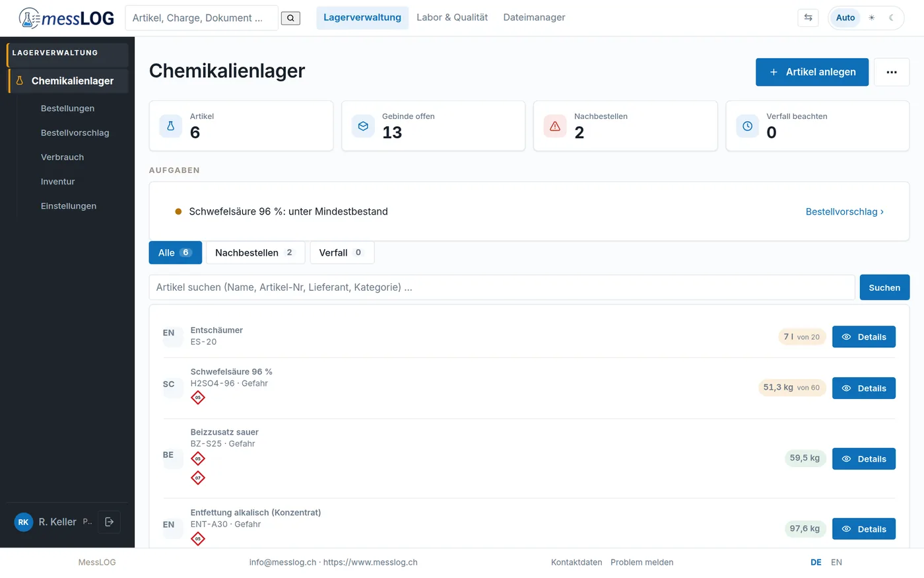Image resolution: width=924 pixels, height=578 pixels.
Task: Click the Gebinde offen box icon
Action: click(363, 126)
